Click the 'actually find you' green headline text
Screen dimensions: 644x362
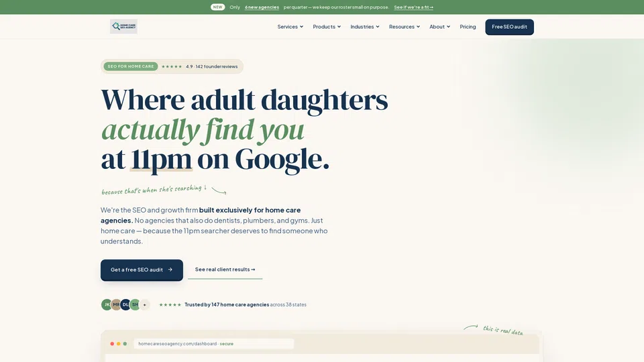[x=203, y=129]
